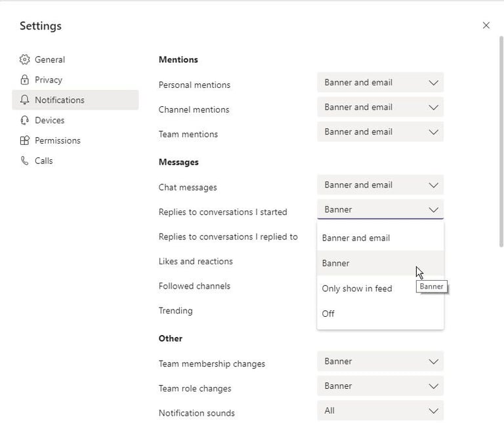504x423 pixels.
Task: Select "Off" in the dropdown list
Action: (x=329, y=313)
